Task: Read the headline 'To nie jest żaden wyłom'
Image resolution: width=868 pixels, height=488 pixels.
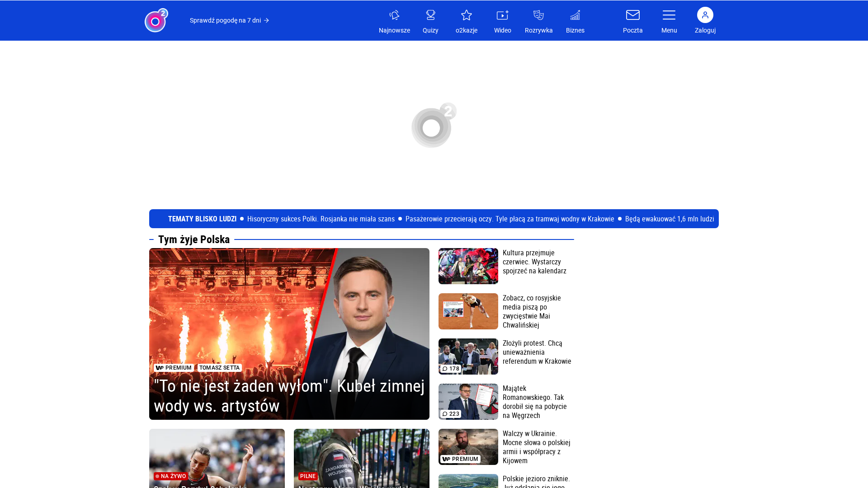Action: 289,396
